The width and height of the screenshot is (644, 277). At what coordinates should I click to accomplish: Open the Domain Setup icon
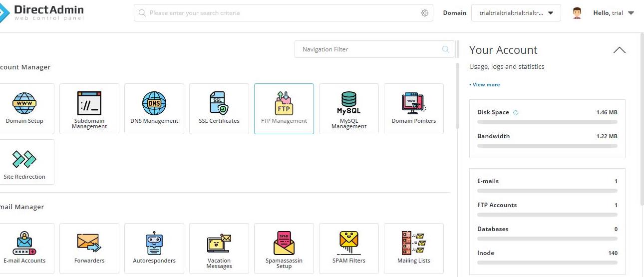[x=24, y=108]
